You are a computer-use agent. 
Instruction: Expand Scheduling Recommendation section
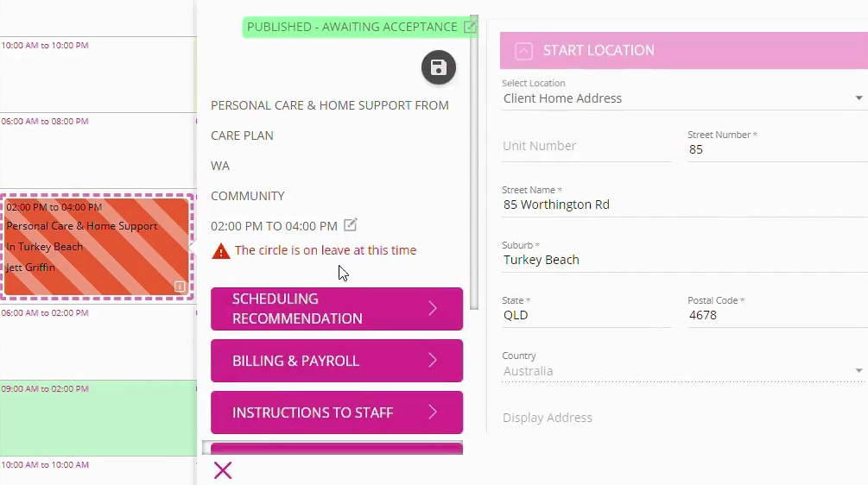(337, 309)
